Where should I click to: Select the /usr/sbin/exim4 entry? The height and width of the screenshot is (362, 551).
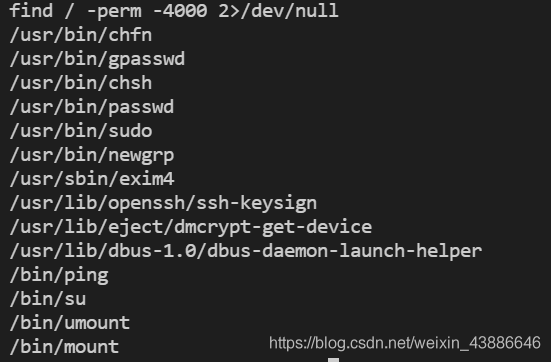pos(92,179)
